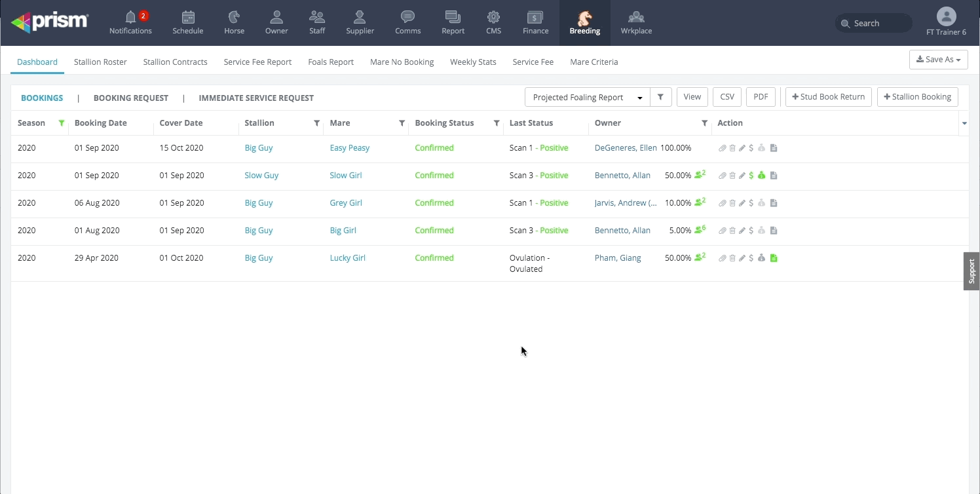Toggle the Stallion column filter

[317, 123]
